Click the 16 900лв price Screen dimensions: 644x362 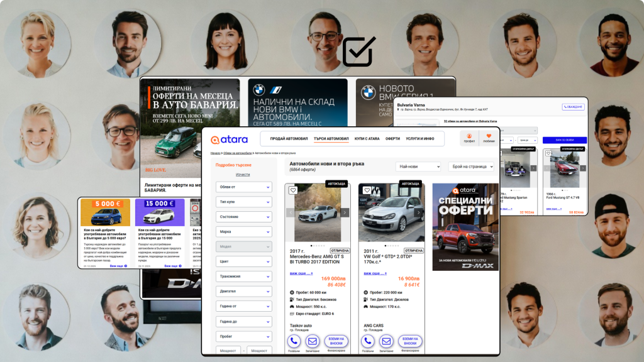coord(409,278)
